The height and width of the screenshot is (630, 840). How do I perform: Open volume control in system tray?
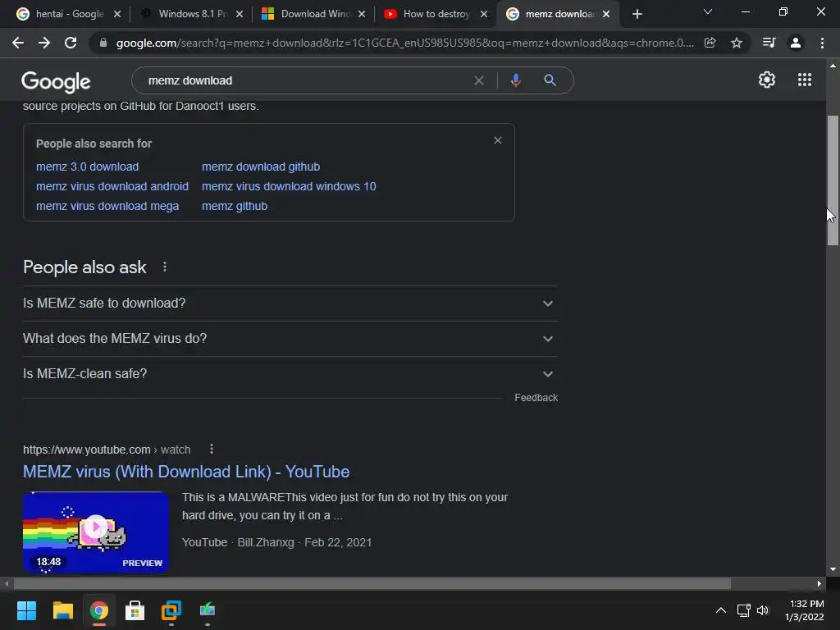point(763,610)
